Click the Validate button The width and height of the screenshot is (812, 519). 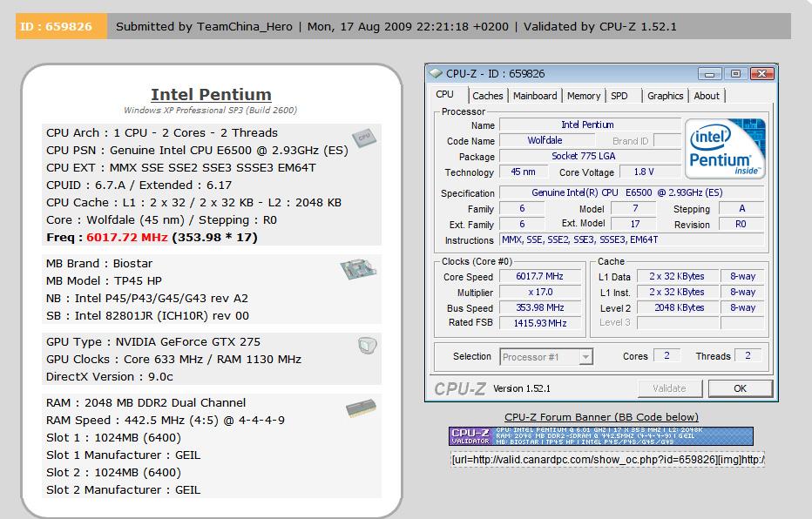pos(670,388)
